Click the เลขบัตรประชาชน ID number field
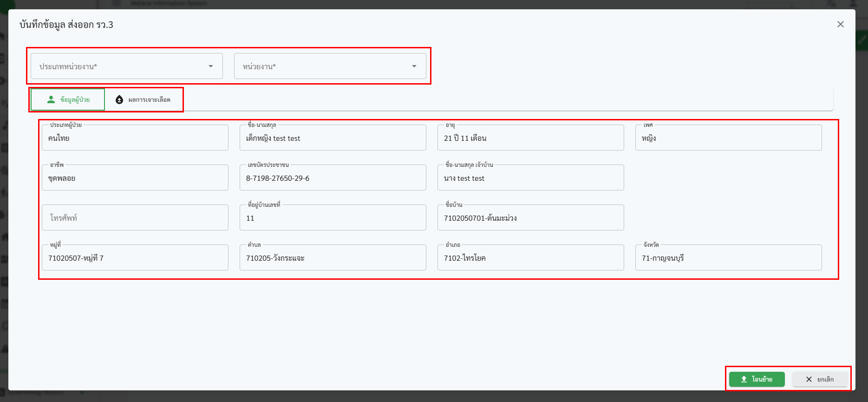 pos(333,178)
